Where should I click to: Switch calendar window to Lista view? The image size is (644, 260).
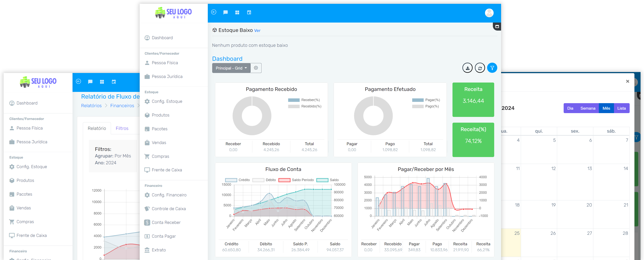coord(621,108)
